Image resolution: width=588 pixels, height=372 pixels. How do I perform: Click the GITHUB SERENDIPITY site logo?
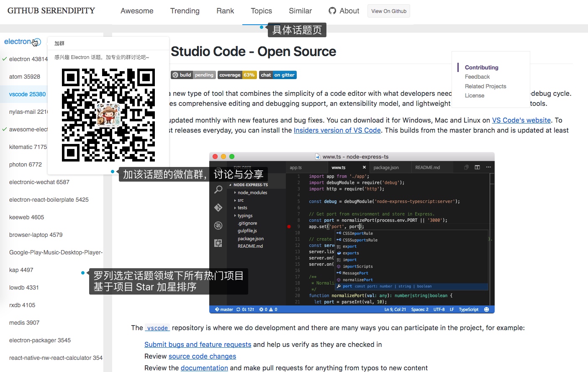[51, 11]
